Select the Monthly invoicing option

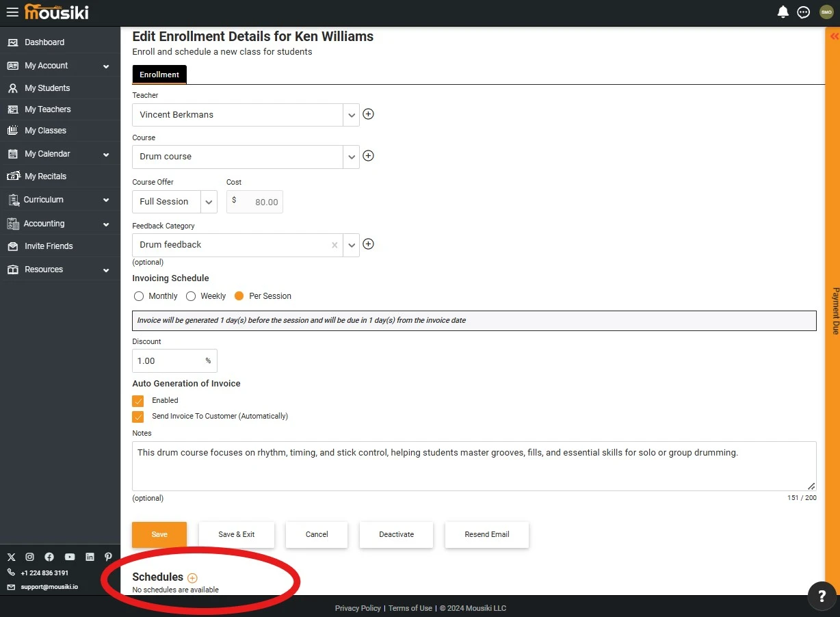pyautogui.click(x=139, y=296)
